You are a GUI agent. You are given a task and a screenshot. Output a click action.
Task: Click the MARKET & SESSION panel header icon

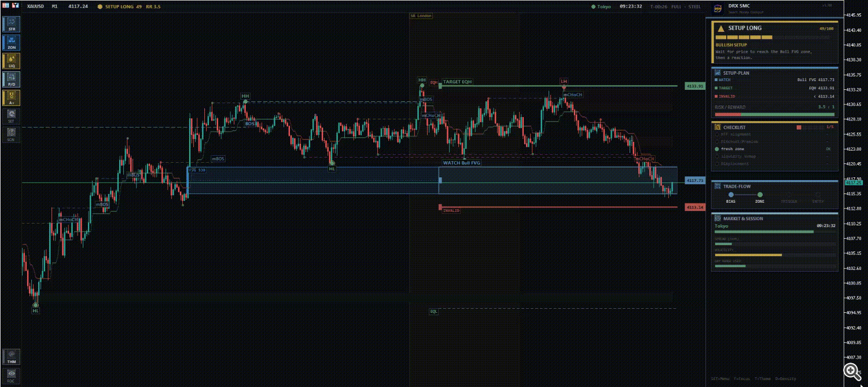[718, 218]
